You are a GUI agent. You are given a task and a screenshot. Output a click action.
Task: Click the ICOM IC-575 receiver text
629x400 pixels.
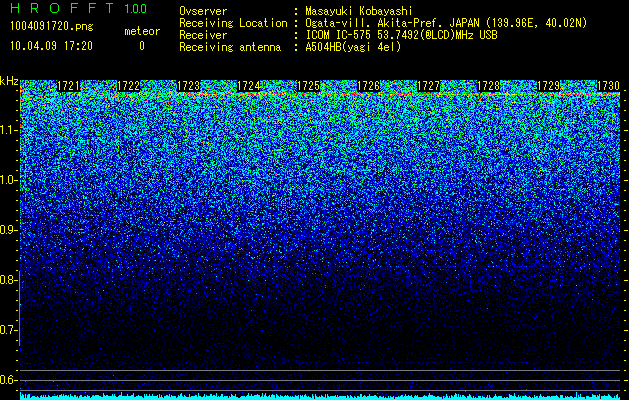(401, 35)
